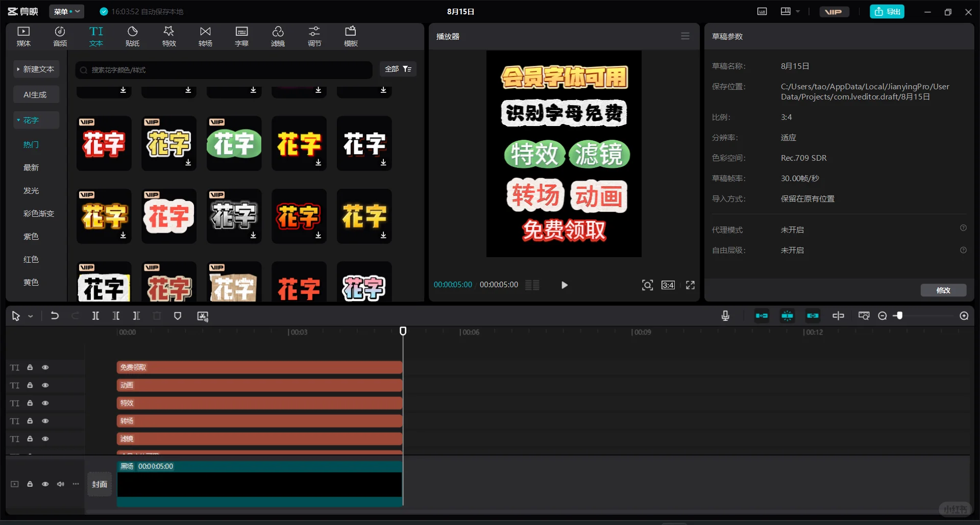This screenshot has height=525, width=980.
Task: Click the trim-right-of-playhead tool
Action: [136, 316]
